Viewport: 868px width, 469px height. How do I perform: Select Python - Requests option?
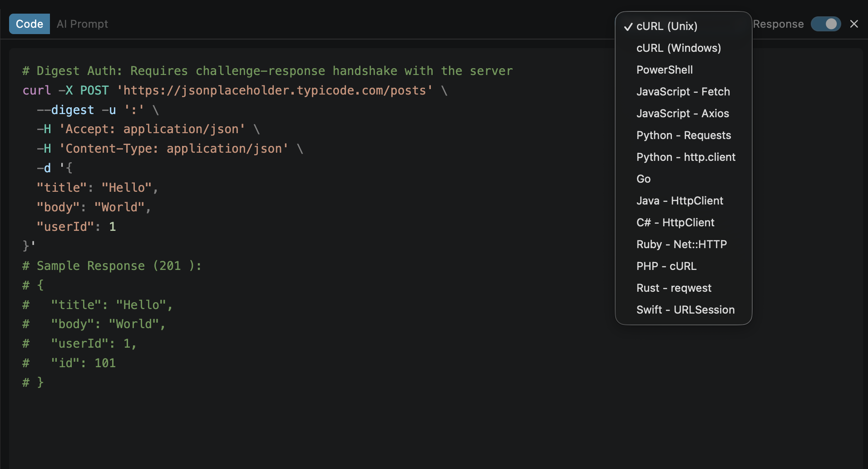click(683, 135)
